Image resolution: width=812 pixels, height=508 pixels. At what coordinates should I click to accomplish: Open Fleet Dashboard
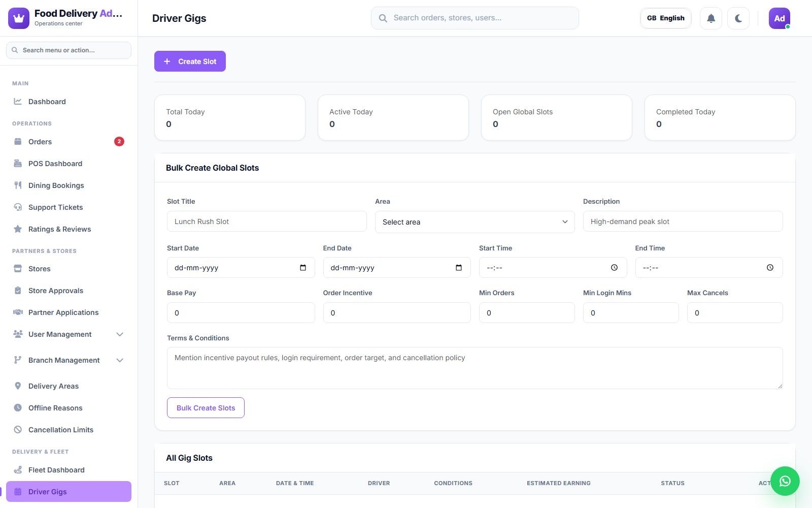click(69, 470)
